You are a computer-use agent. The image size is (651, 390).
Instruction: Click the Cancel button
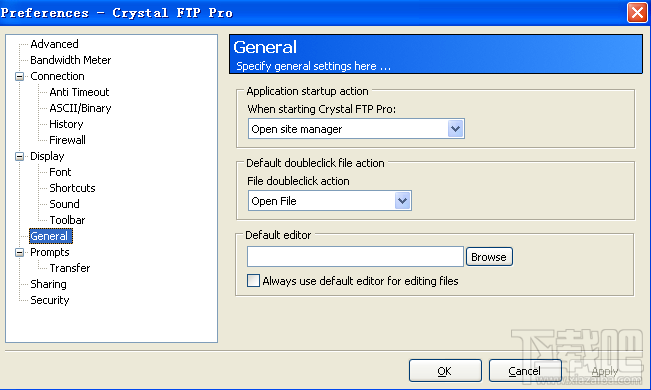click(525, 370)
